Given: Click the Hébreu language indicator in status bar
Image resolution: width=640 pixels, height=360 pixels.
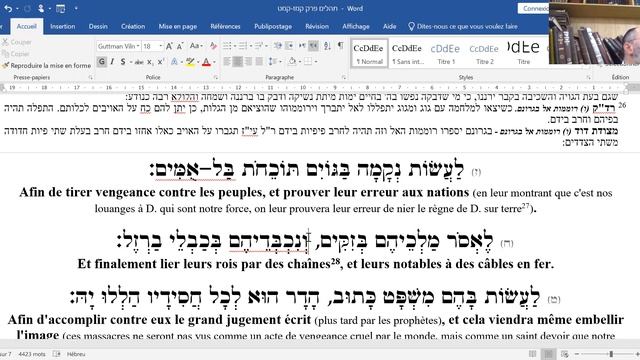Looking at the screenshot, I should coord(76,354).
